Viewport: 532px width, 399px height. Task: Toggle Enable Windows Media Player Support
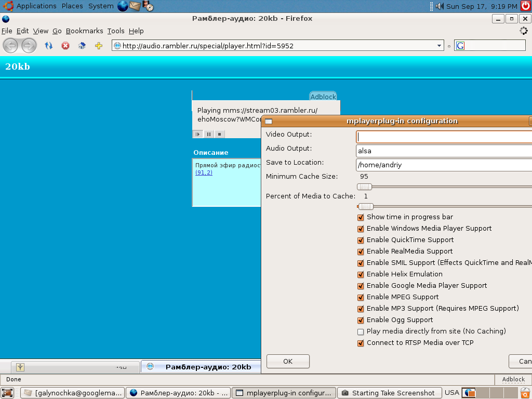click(361, 229)
